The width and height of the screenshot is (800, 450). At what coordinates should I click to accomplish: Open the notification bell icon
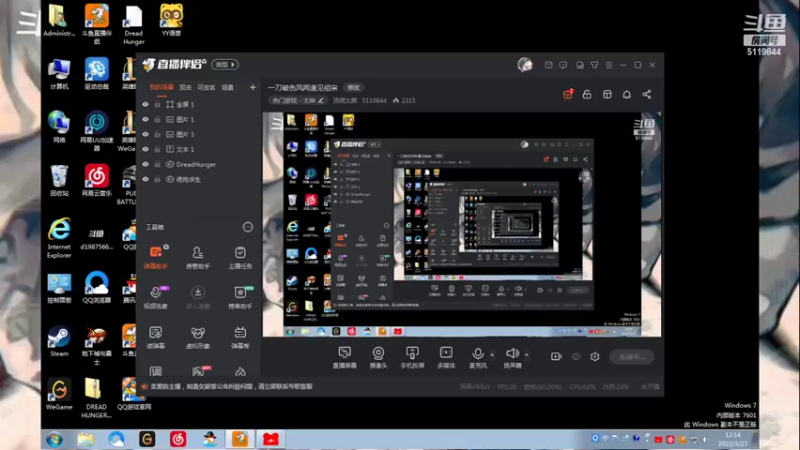pos(627,94)
